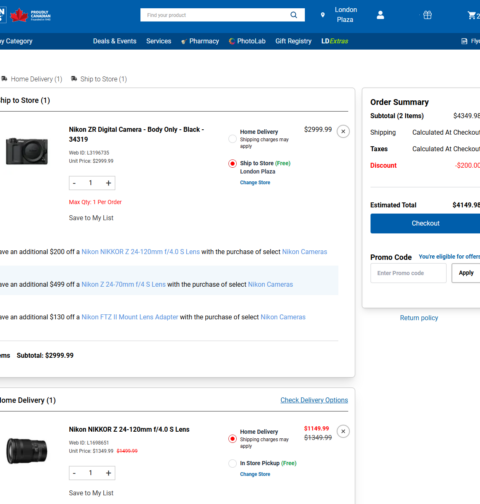The image size is (480, 504).
Task: Select Ship to Store for Nikon ZR camera
Action: 232,164
